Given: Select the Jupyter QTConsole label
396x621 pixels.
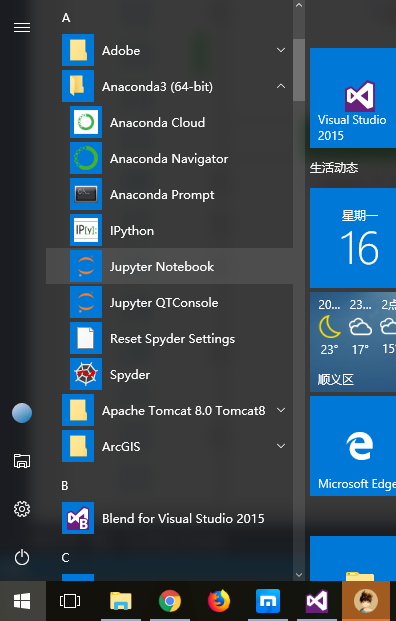Looking at the screenshot, I should [164, 303].
